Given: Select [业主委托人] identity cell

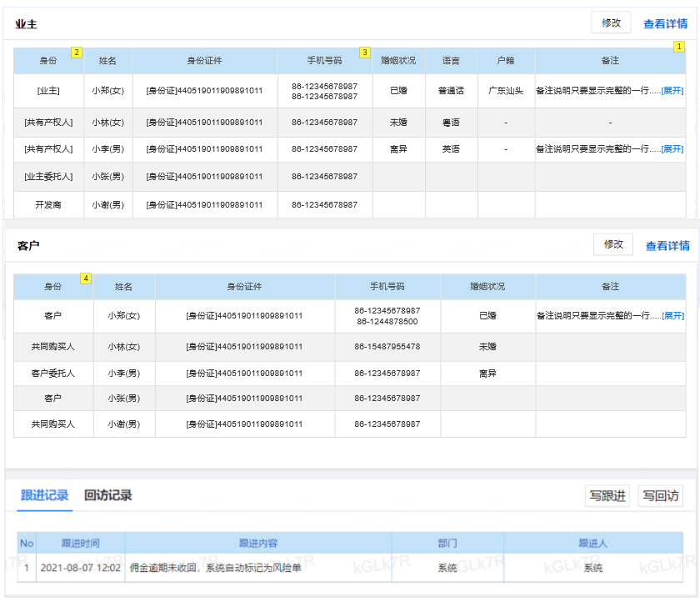Looking at the screenshot, I should pyautogui.click(x=48, y=177).
